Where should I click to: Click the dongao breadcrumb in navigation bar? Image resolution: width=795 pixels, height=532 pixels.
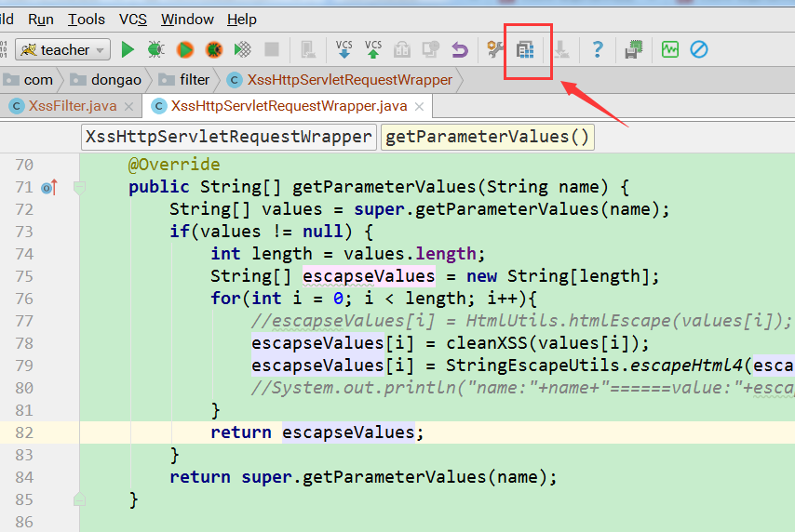116,80
